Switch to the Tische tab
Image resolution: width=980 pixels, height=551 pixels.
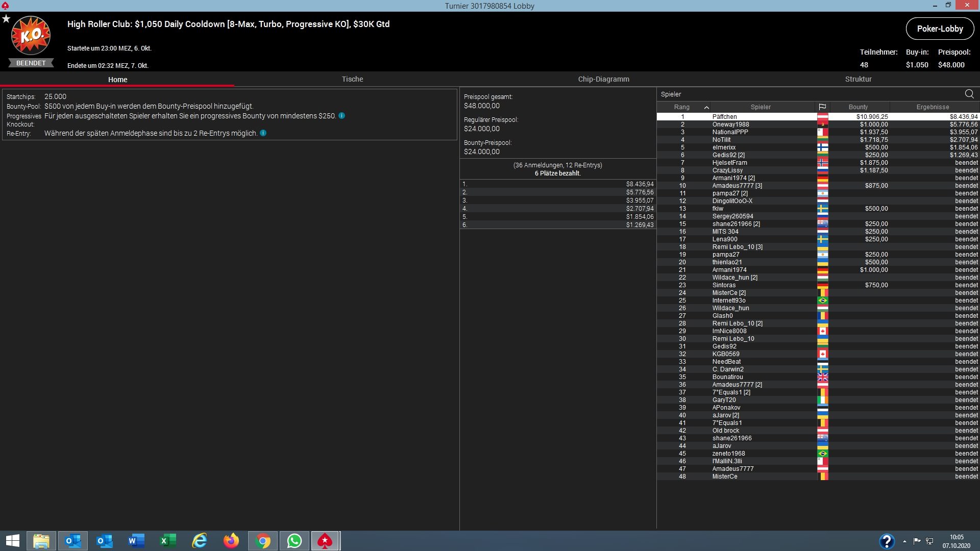tap(352, 79)
